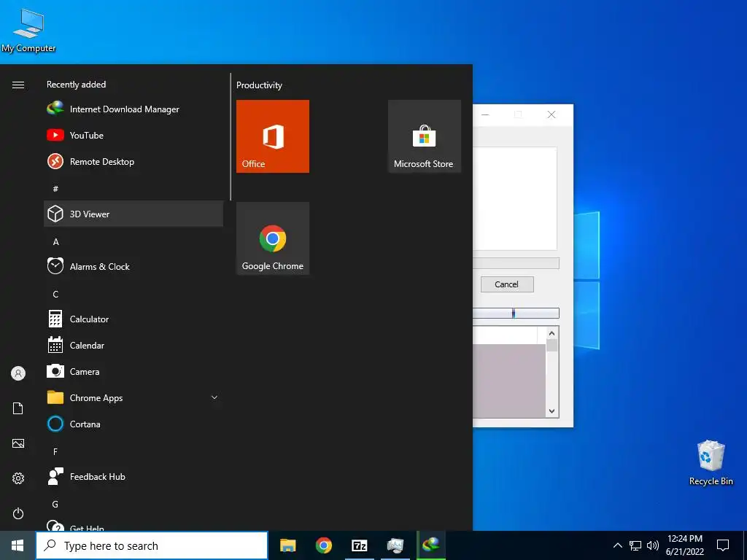Viewport: 747px width, 560px height.
Task: Jump to letter C section header
Action: [x=55, y=295]
